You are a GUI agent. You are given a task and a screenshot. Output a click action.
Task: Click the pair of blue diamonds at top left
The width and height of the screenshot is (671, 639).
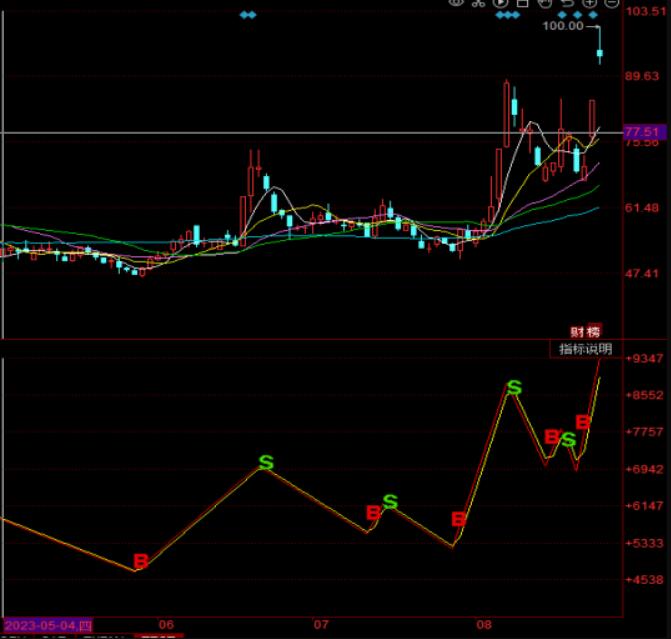[249, 15]
